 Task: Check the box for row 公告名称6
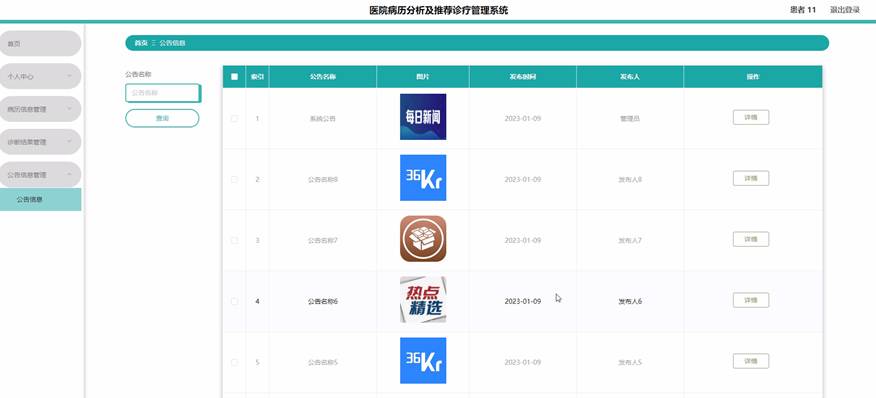(234, 301)
